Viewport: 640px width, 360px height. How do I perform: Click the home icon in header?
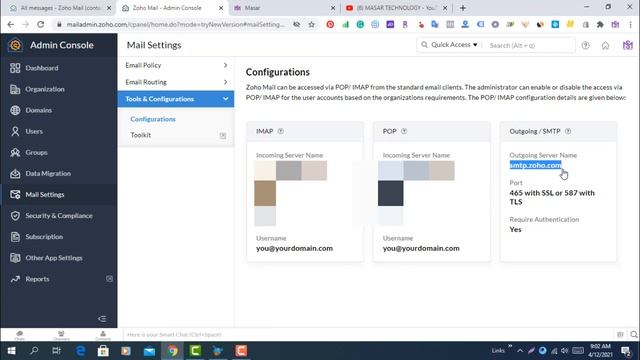pos(605,45)
